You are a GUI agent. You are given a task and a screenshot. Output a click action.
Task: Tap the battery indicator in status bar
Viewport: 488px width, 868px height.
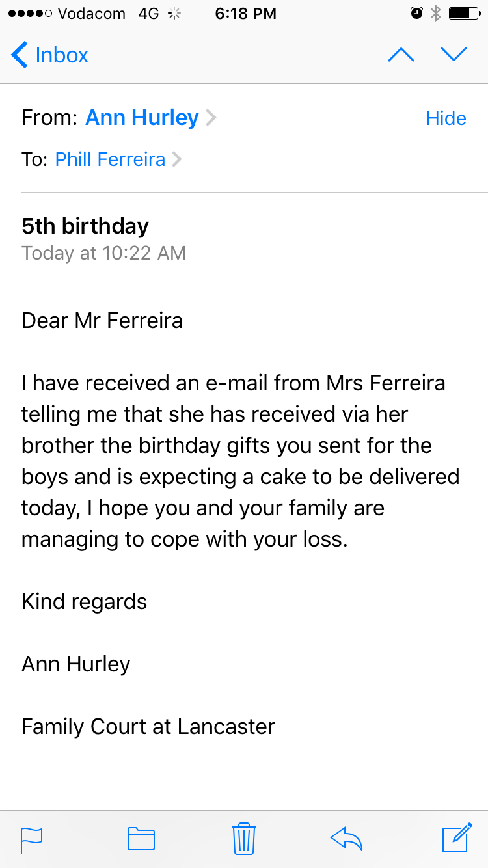[464, 14]
